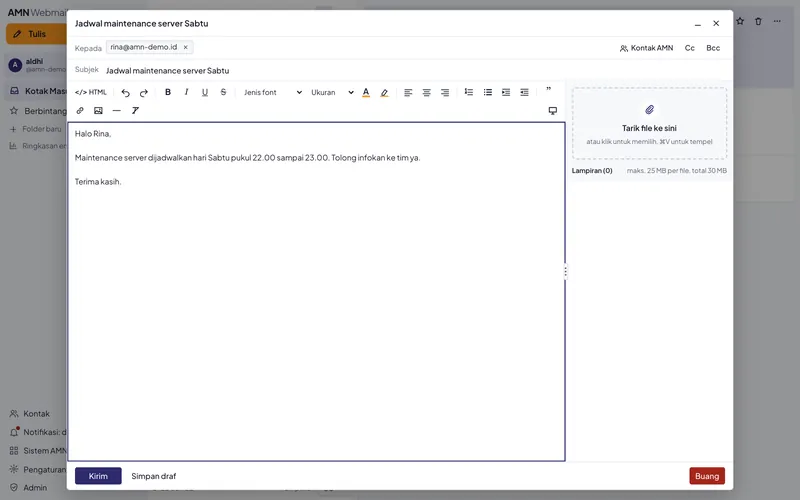800x500 pixels.
Task: Click the editor panel splitter handle
Action: (x=565, y=272)
